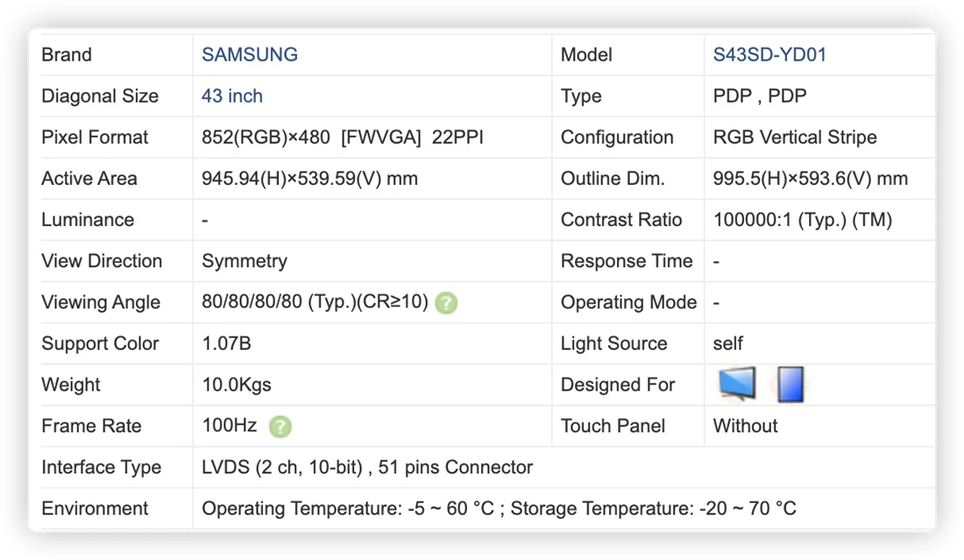Click the self light source value

[728, 343]
